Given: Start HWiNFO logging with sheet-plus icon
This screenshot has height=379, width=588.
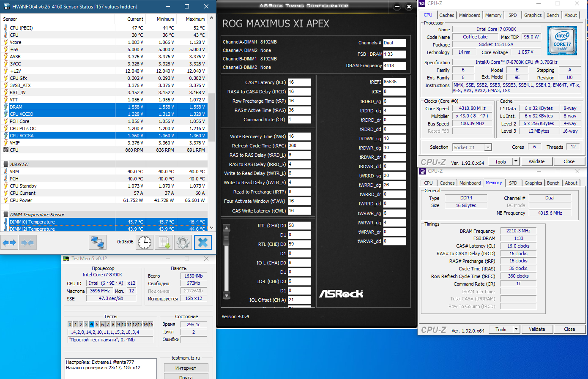Looking at the screenshot, I should pos(164,243).
